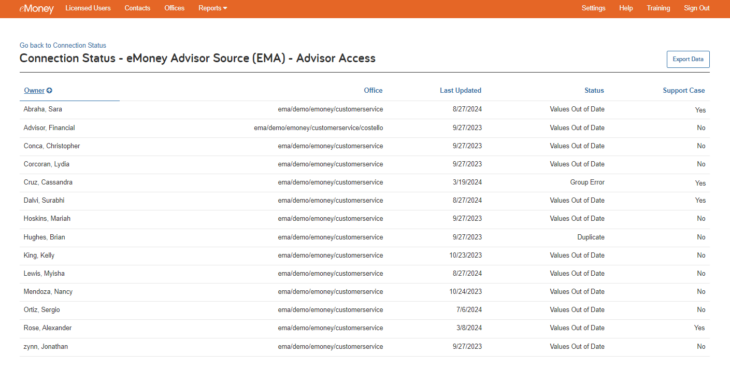
Task: Expand the Reports dropdown menu
Action: click(x=213, y=8)
